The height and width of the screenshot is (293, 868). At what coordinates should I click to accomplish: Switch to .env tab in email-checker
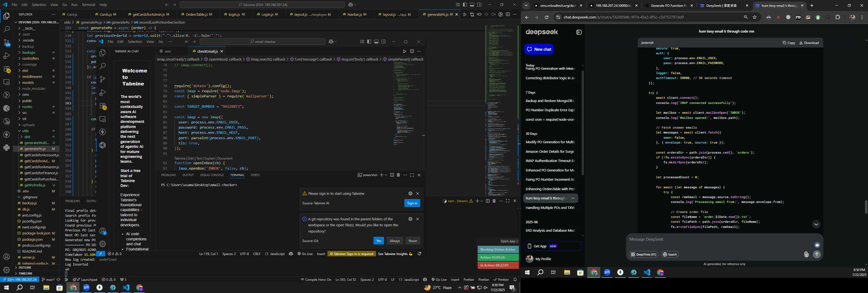click(168, 51)
